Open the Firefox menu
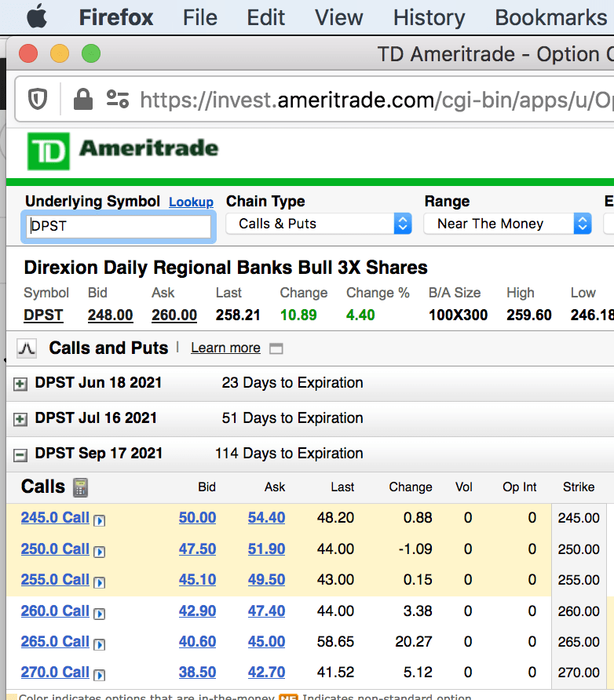 pos(116,17)
